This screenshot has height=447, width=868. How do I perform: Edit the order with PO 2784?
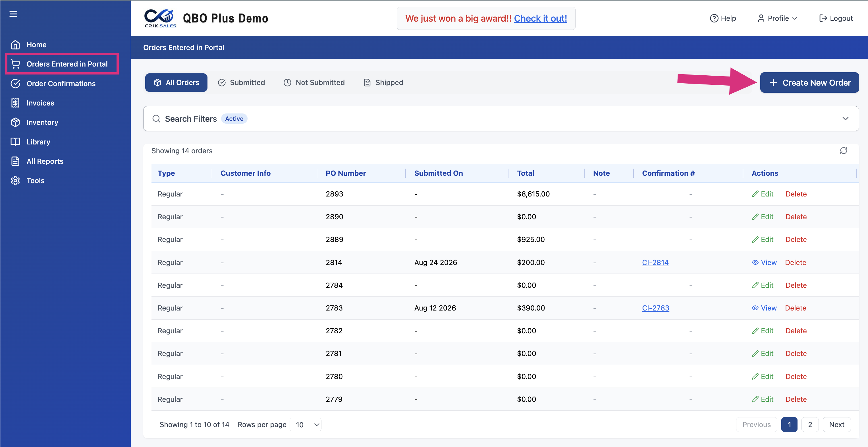pos(763,285)
